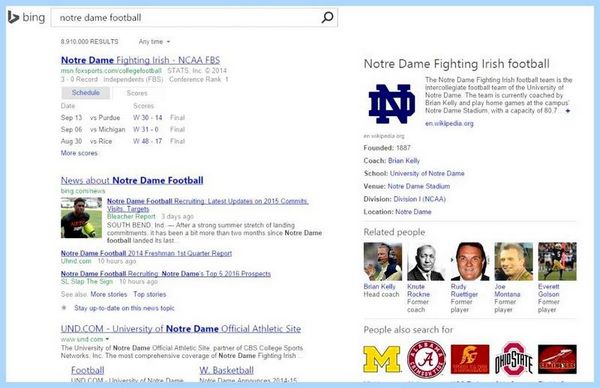The image size is (600, 388).
Task: Expand the www.und.com URL dropdown arrow
Action: tap(107, 339)
